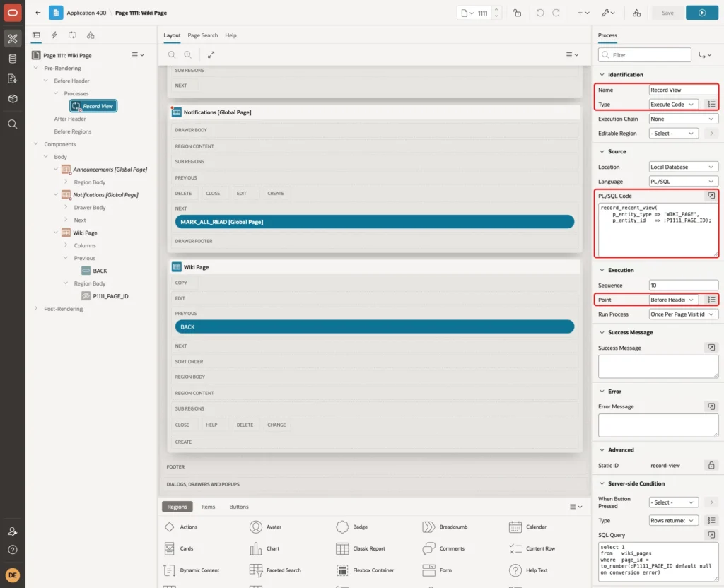Open the create plus menu in toolbar

[x=583, y=13]
